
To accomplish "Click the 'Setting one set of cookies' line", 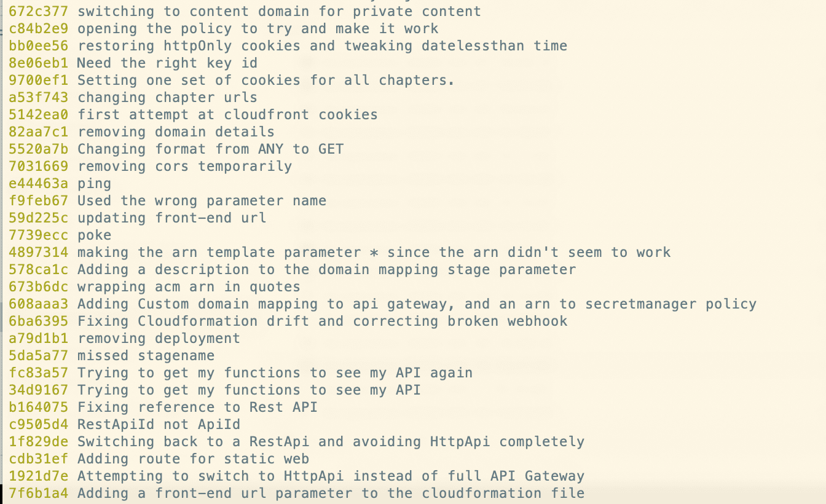I will pos(265,81).
